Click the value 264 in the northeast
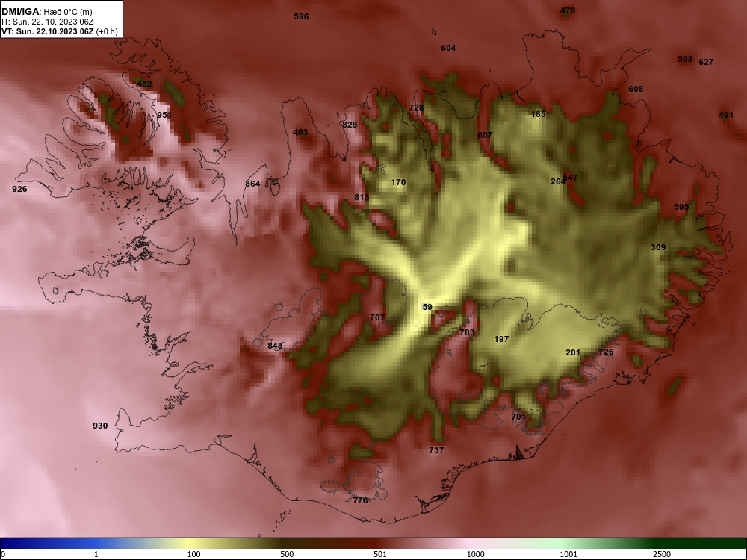Image resolution: width=747 pixels, height=560 pixels. [x=557, y=182]
